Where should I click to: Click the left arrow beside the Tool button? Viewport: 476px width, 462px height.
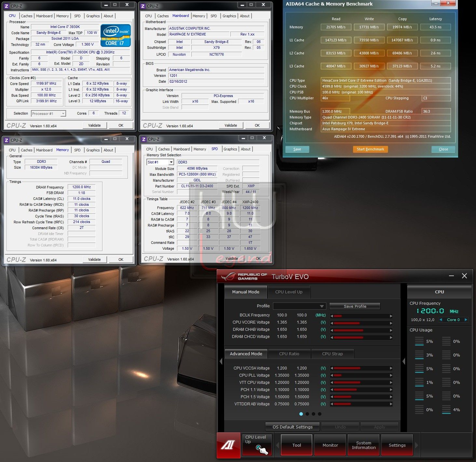(278, 445)
